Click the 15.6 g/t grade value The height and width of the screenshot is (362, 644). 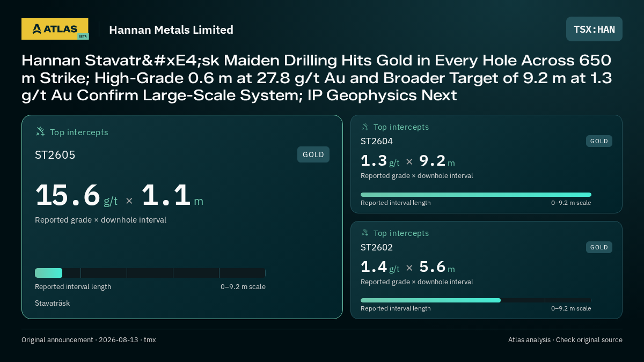pyautogui.click(x=76, y=196)
